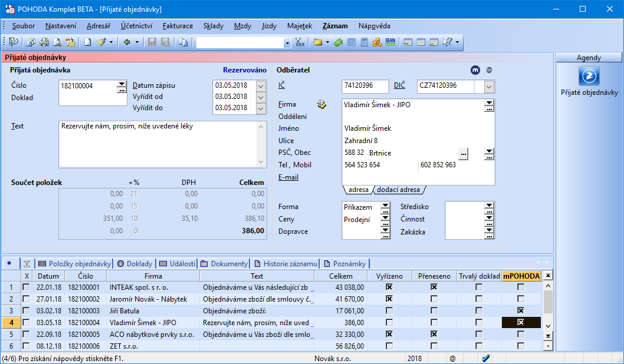
Task: Open print preview from the toolbar
Action: pyautogui.click(x=57, y=42)
